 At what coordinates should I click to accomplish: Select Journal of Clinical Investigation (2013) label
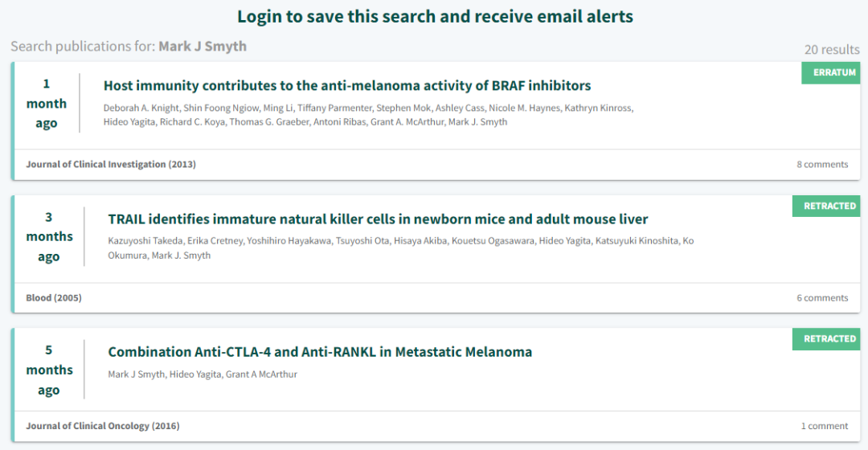pyautogui.click(x=111, y=165)
